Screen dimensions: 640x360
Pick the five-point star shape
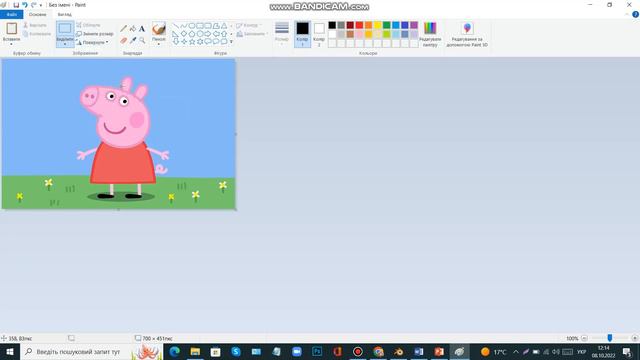click(x=192, y=42)
